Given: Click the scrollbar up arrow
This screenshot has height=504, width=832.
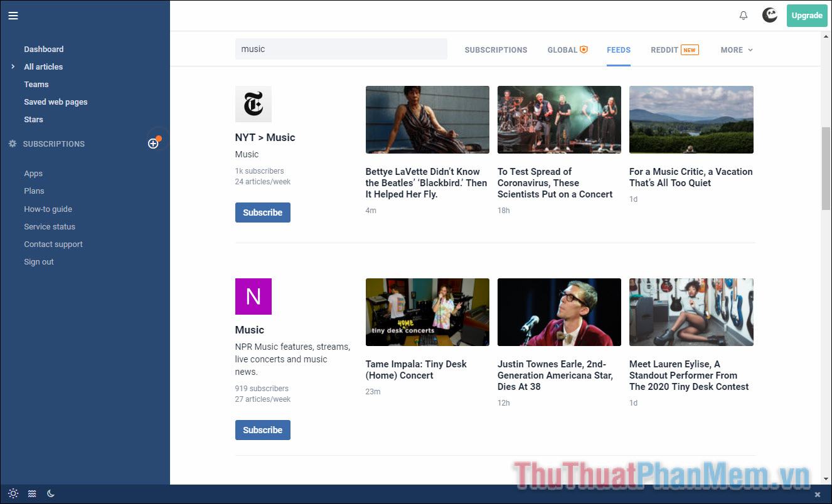Looking at the screenshot, I should click(x=826, y=36).
